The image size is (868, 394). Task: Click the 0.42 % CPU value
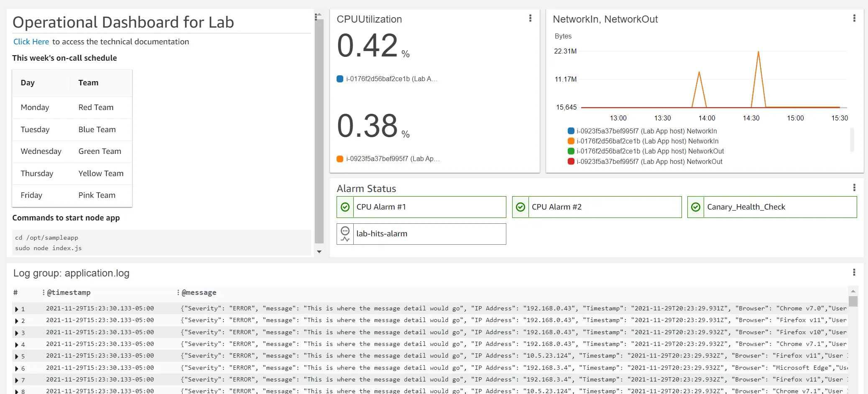click(373, 45)
